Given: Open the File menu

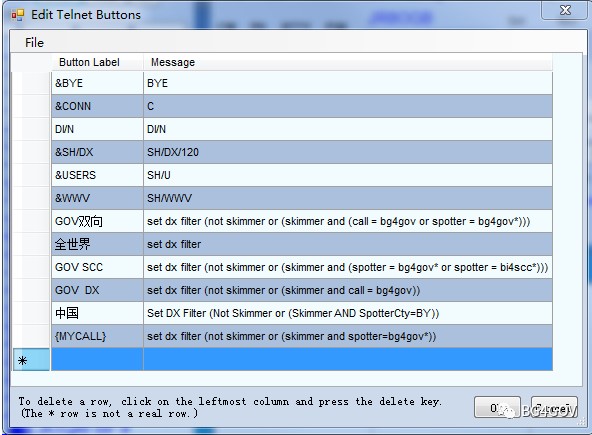Looking at the screenshot, I should pos(34,43).
